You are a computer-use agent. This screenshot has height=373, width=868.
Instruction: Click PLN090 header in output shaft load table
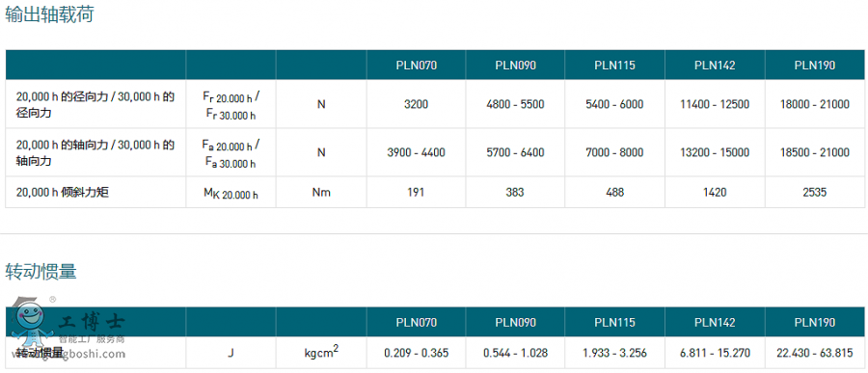tap(515, 66)
